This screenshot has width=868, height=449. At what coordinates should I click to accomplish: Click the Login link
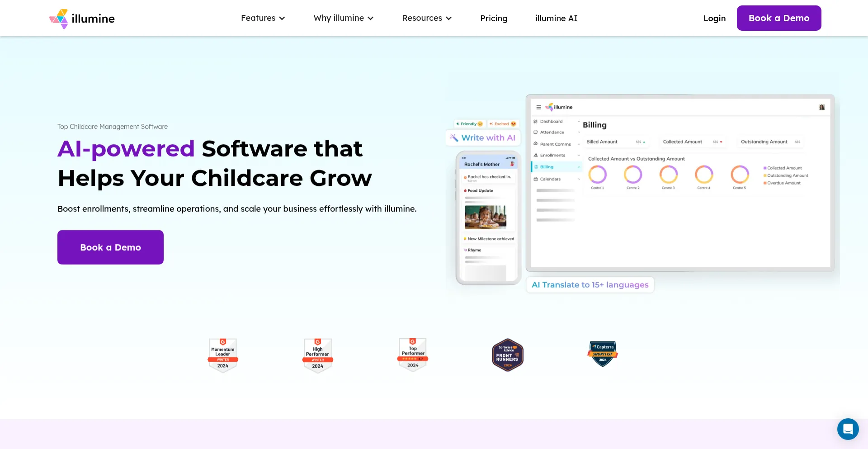click(714, 18)
